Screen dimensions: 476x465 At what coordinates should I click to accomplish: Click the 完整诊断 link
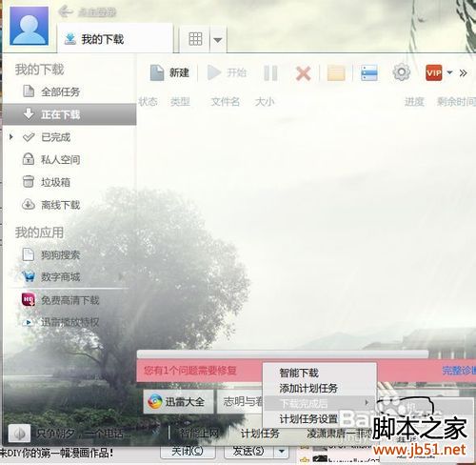coord(459,371)
